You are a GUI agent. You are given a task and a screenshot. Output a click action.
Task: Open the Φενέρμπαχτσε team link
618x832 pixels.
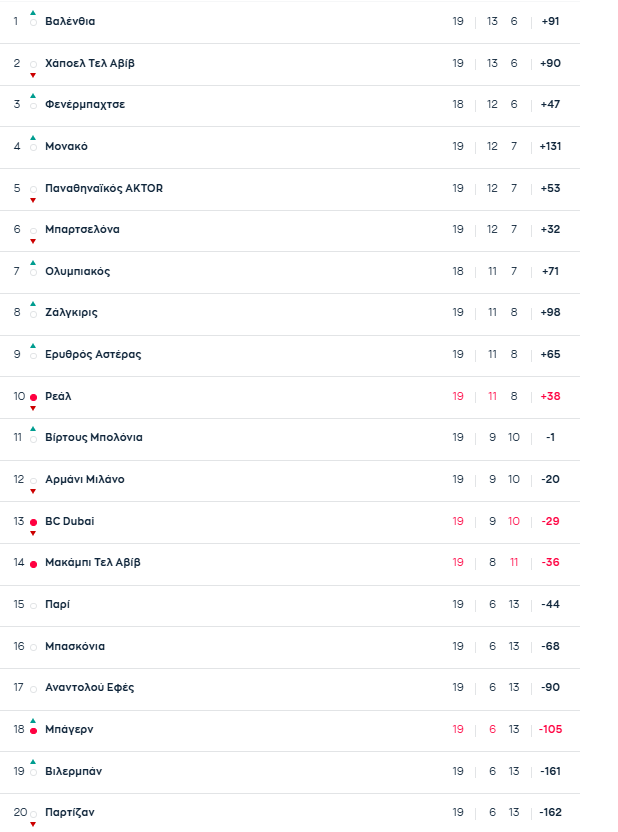[85, 104]
